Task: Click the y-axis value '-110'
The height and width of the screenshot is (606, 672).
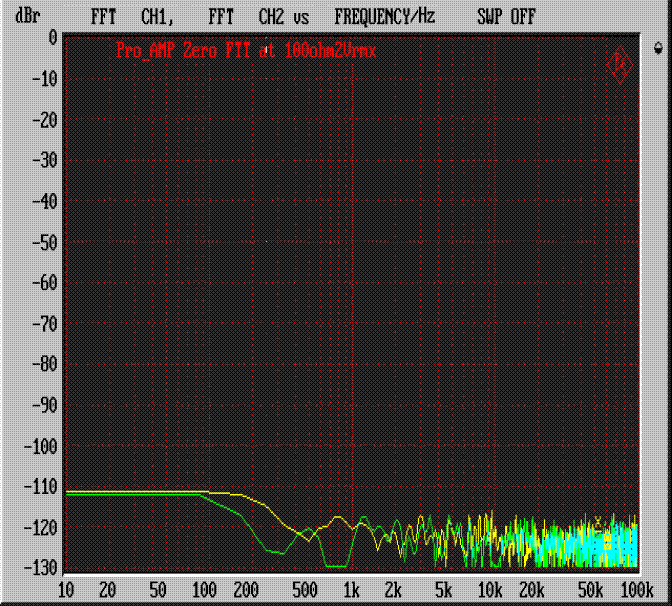Action: [41, 487]
